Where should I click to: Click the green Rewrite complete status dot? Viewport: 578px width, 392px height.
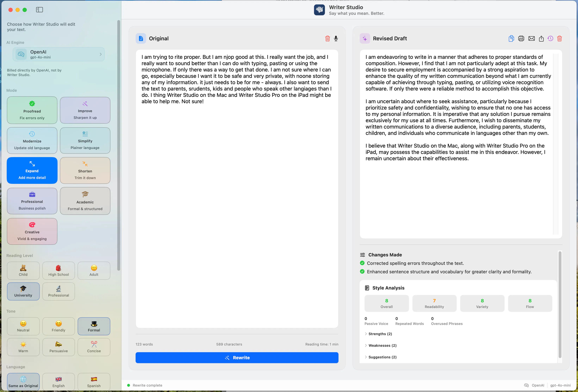(129, 385)
